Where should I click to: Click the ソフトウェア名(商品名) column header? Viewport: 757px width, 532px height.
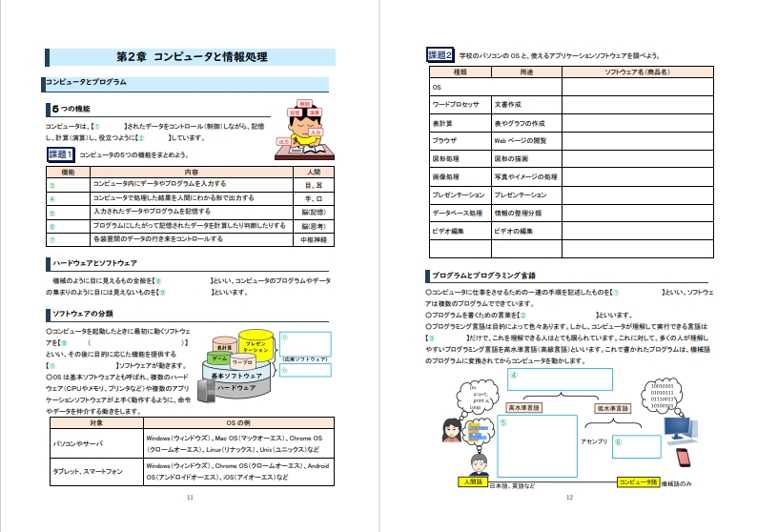pos(638,72)
